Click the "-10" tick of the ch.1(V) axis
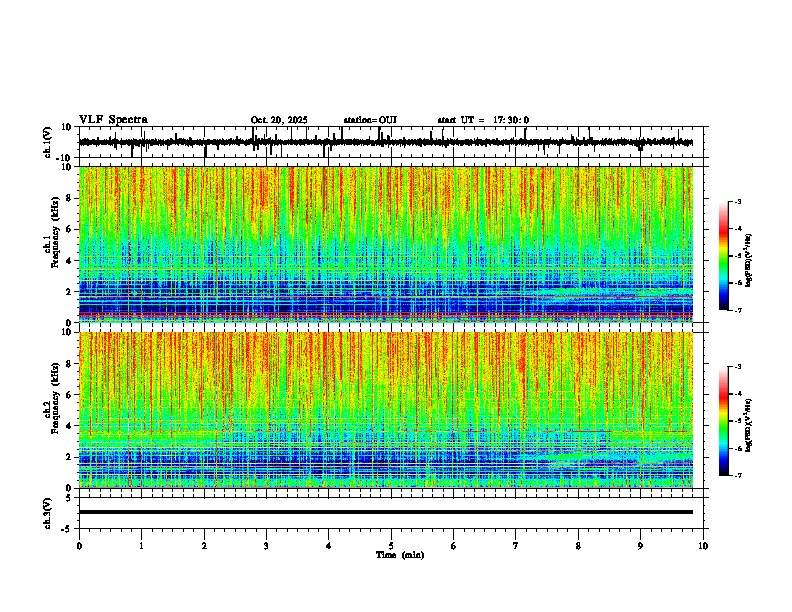This screenshot has height=612, width=792. (x=64, y=158)
